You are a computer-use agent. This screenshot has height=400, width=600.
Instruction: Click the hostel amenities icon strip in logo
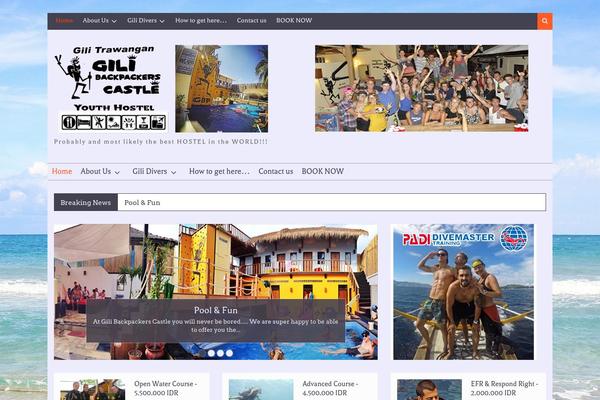pos(114,122)
